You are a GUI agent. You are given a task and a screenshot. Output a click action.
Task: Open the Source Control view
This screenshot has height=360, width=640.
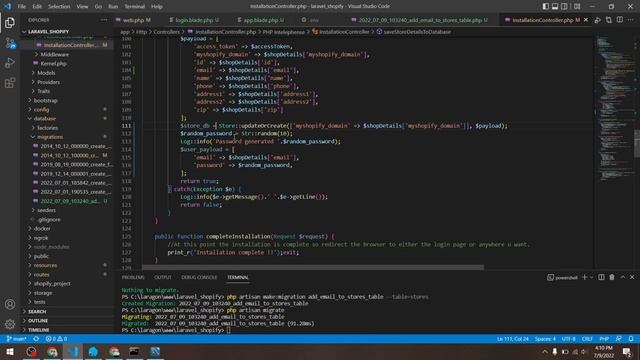10,43
